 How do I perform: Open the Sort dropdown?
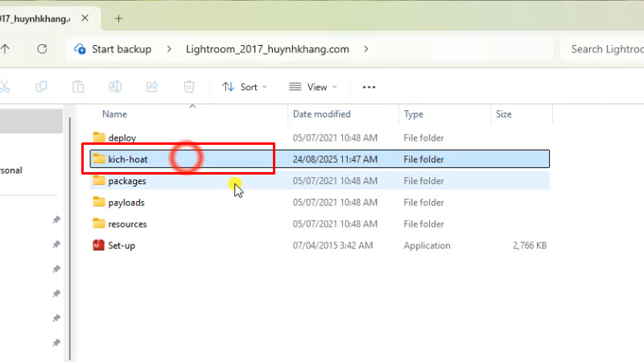tap(245, 87)
